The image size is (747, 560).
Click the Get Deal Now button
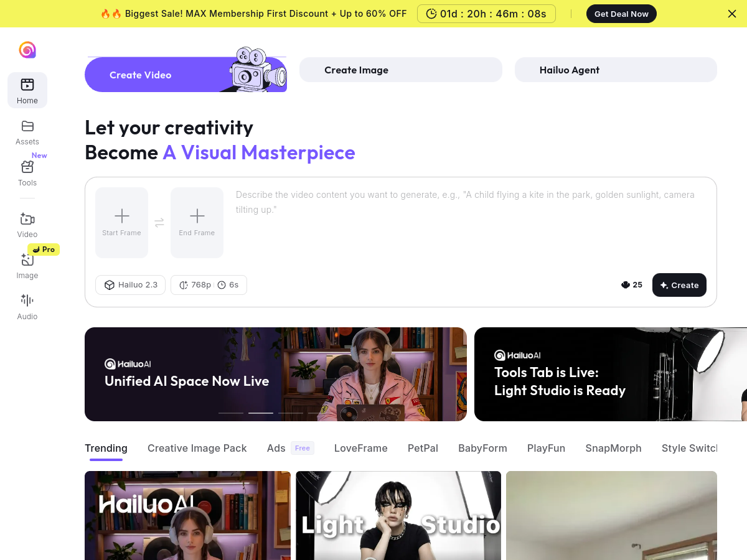pyautogui.click(x=621, y=13)
